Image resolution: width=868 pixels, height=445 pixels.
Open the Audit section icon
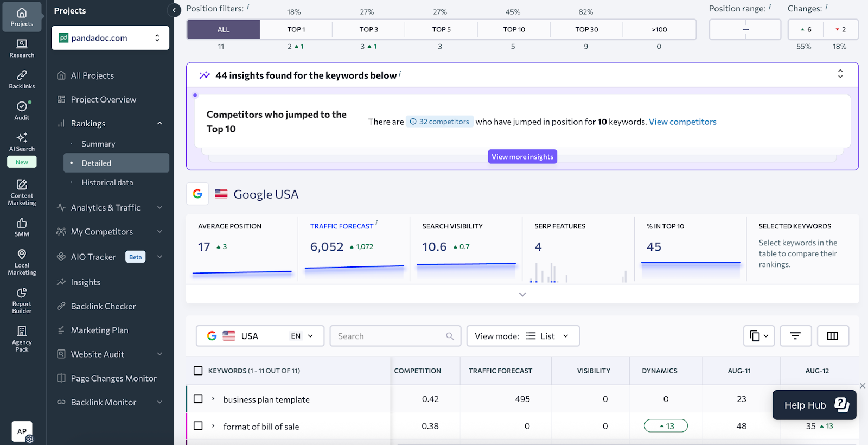pyautogui.click(x=22, y=110)
